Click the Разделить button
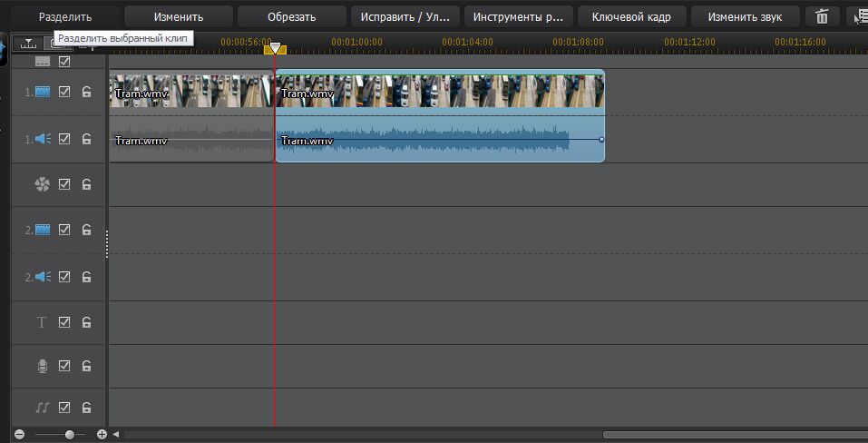Screen dimensions: 868x443 coord(64,16)
